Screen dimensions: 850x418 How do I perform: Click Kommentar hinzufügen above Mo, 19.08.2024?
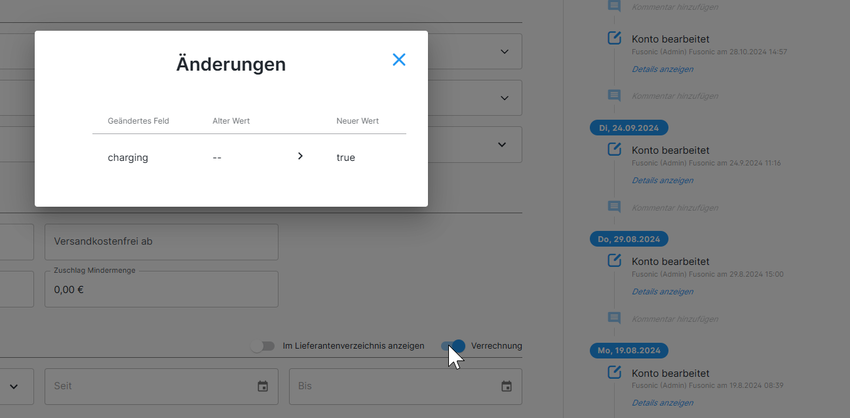pos(675,318)
